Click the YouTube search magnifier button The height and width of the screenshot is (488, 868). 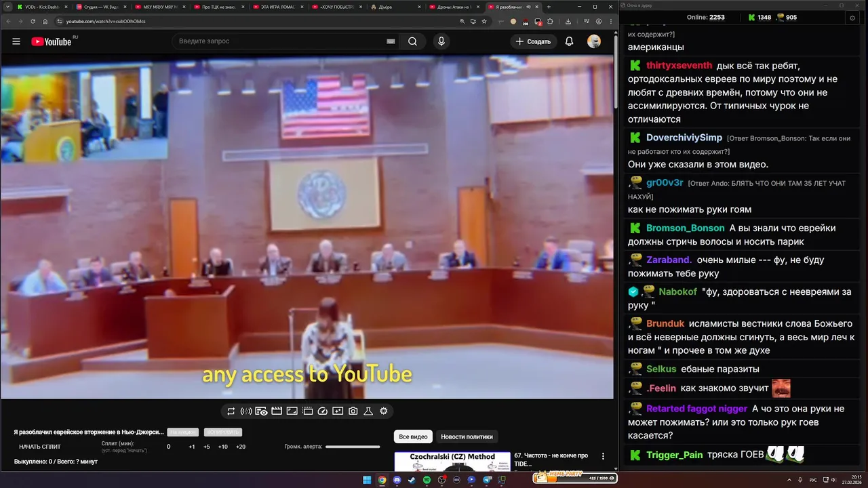coord(412,41)
